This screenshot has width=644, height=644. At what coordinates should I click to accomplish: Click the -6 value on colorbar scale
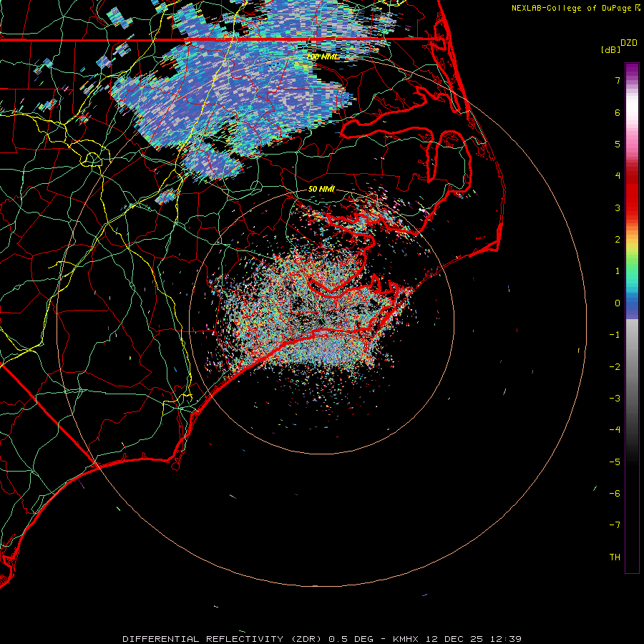pyautogui.click(x=615, y=494)
